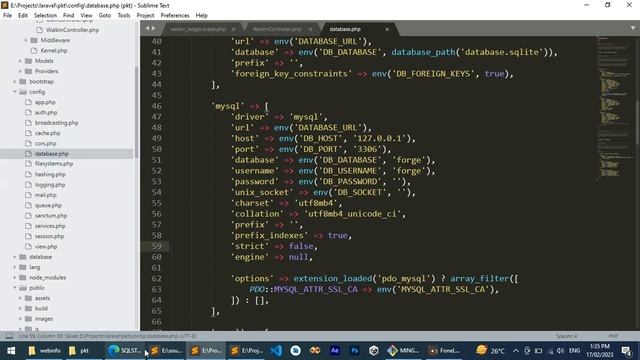This screenshot has width=640, height=360.
Task: Expand the bootstrap folder
Action: [15, 81]
